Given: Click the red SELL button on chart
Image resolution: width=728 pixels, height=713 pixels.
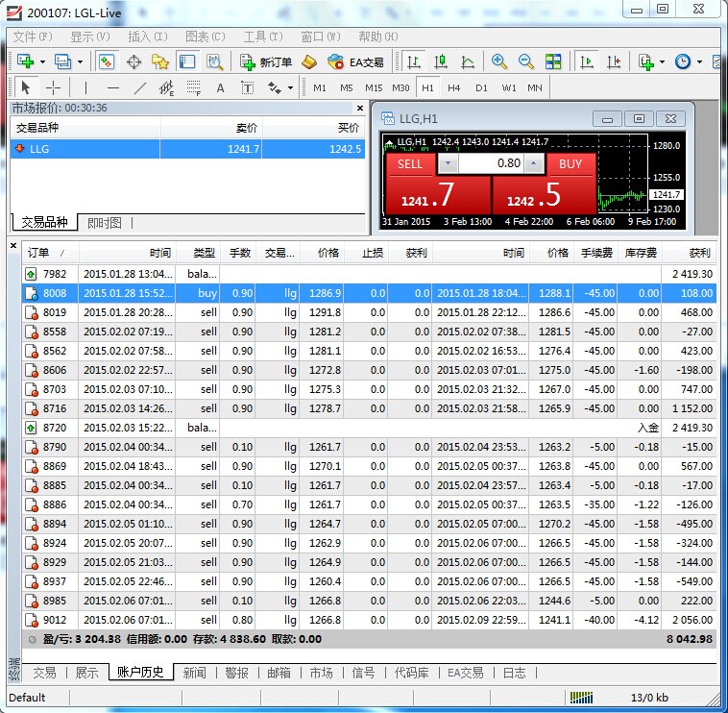Looking at the screenshot, I should [x=410, y=163].
